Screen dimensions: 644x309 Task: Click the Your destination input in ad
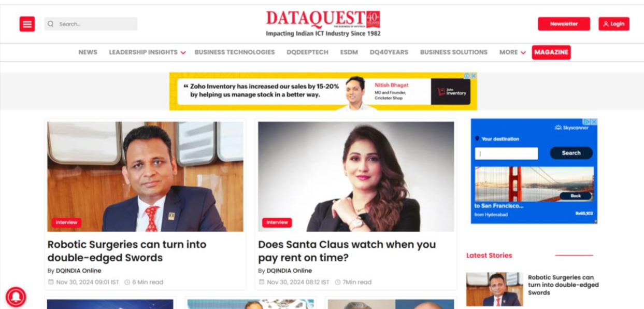pos(506,153)
